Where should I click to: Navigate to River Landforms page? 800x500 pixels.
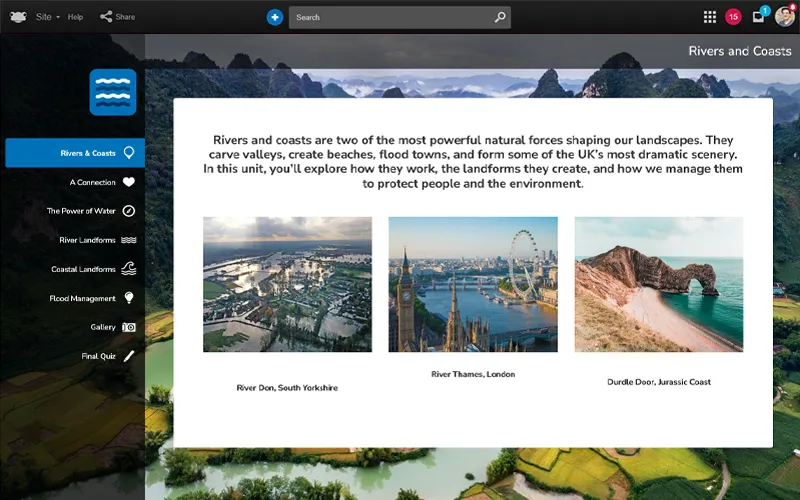pyautogui.click(x=88, y=240)
